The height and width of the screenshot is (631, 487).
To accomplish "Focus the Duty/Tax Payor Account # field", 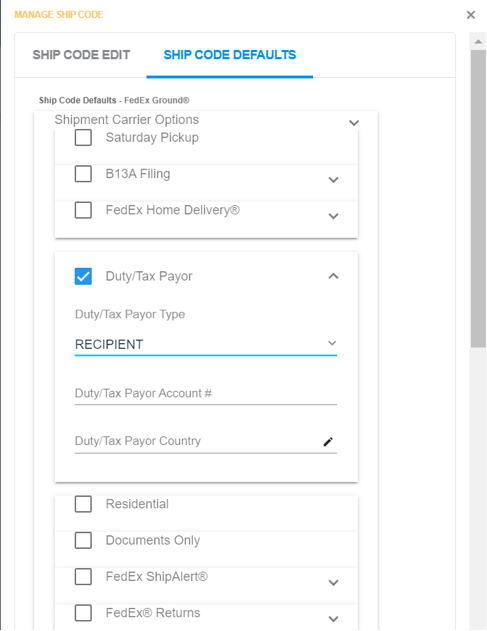I will point(206,394).
